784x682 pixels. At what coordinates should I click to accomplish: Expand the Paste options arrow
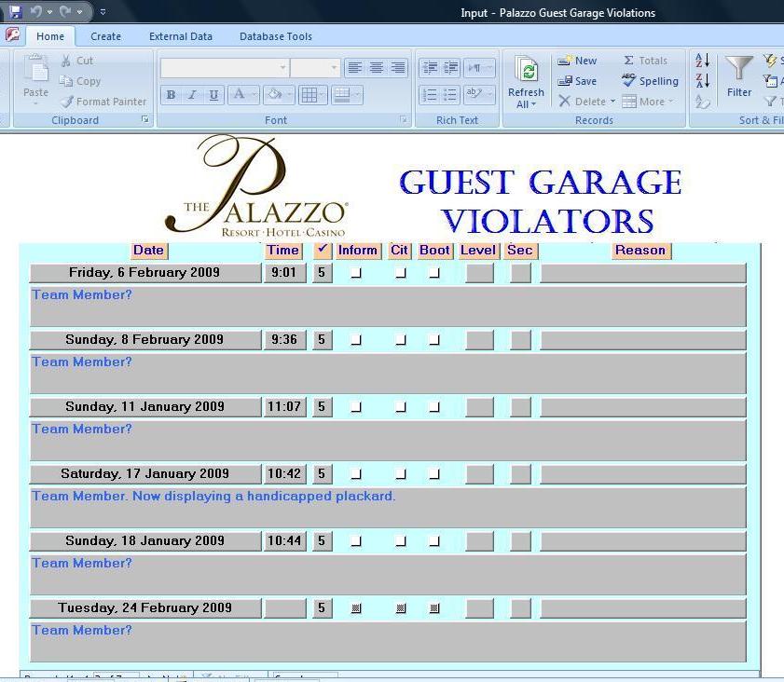click(x=36, y=103)
